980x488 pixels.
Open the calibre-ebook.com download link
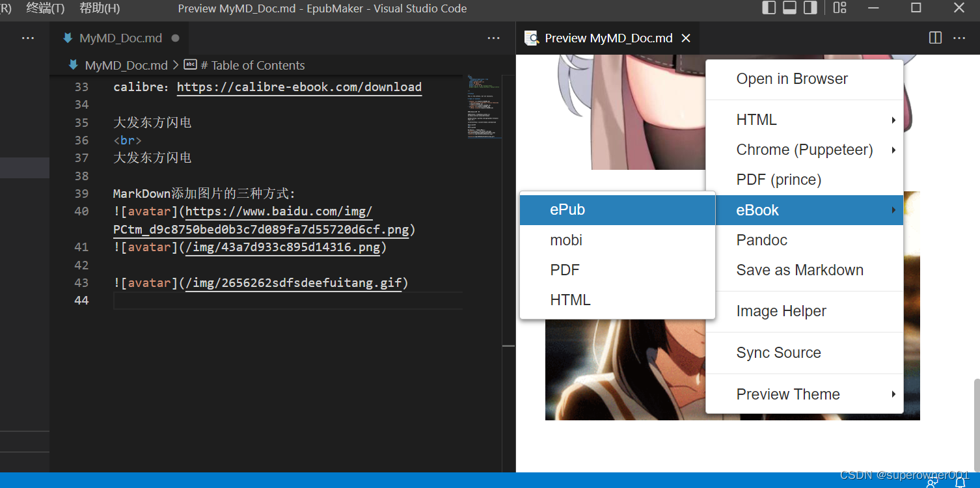point(299,87)
